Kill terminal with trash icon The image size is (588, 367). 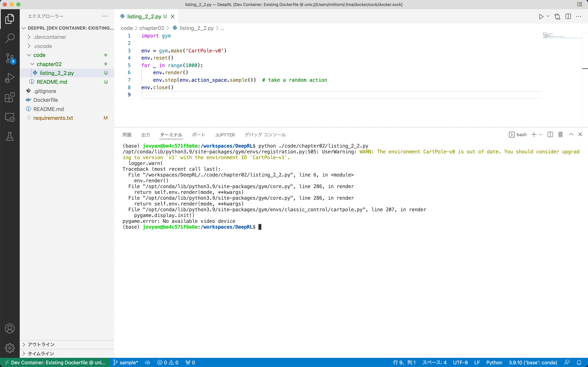560,134
